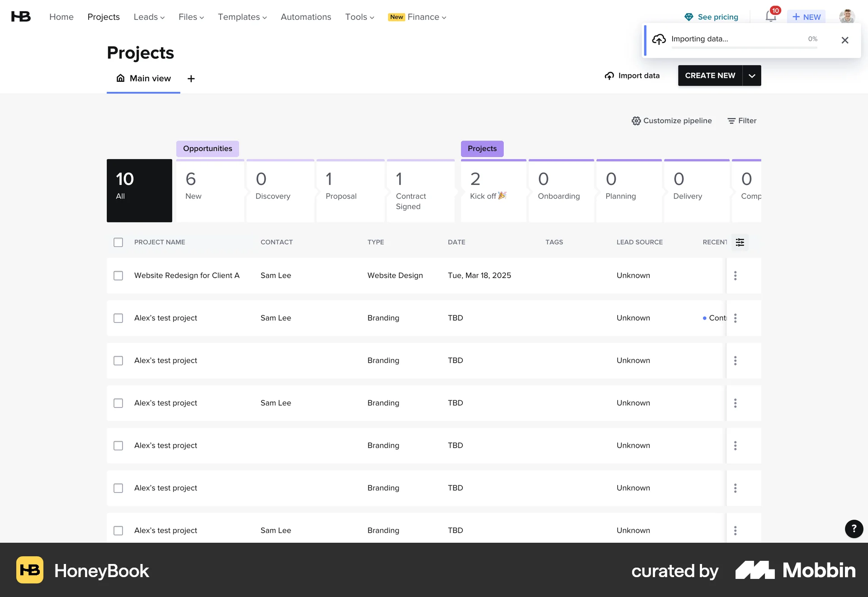
Task: Open the Filter options
Action: [741, 120]
